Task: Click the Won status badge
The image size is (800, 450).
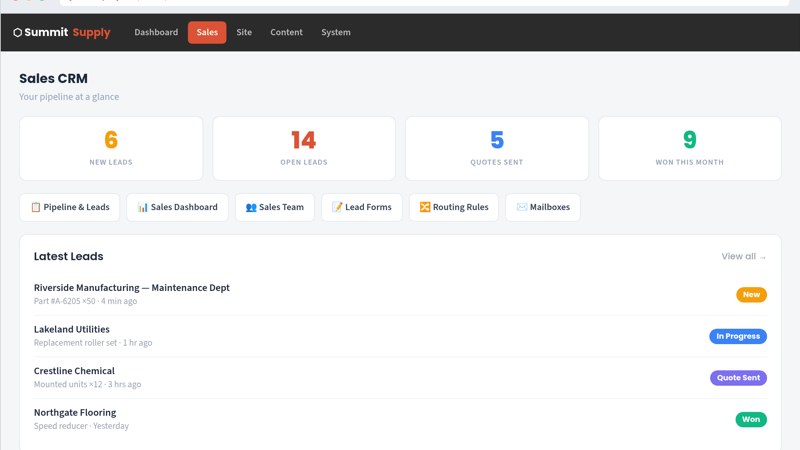Action: [x=751, y=419]
